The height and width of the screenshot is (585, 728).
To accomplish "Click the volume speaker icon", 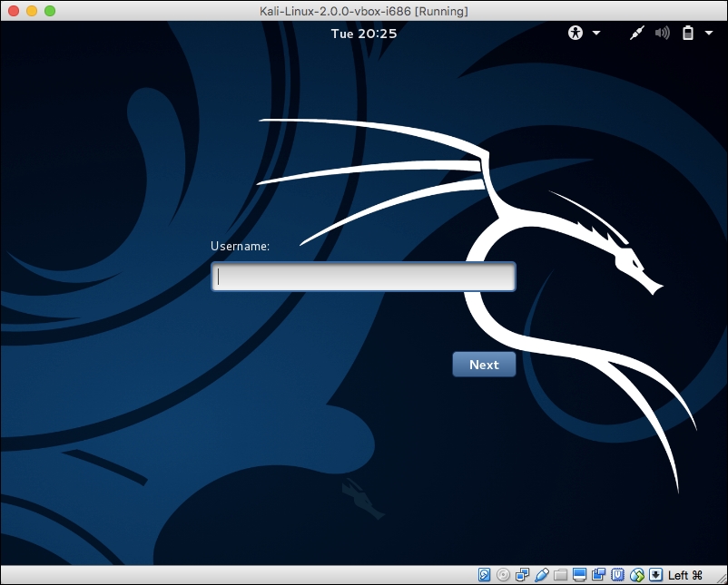I will 663,33.
